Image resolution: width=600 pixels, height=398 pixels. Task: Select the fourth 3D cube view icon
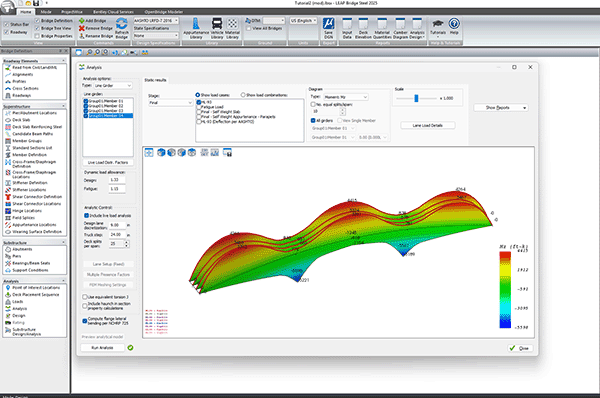click(x=192, y=152)
